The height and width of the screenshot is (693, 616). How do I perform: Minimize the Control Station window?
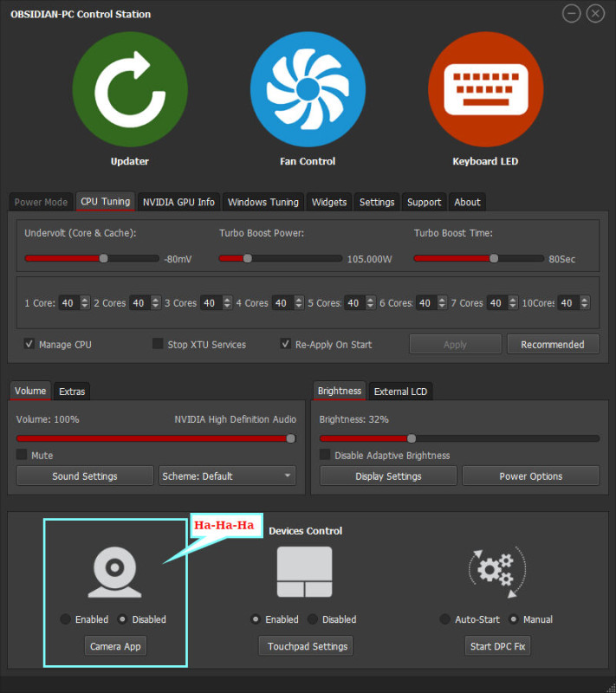coord(571,14)
